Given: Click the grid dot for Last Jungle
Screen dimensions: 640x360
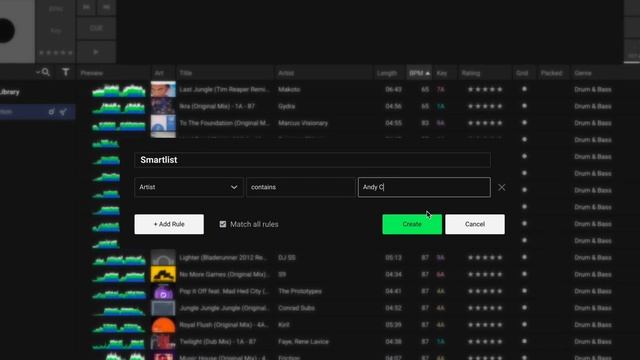Looking at the screenshot, I should [524, 89].
